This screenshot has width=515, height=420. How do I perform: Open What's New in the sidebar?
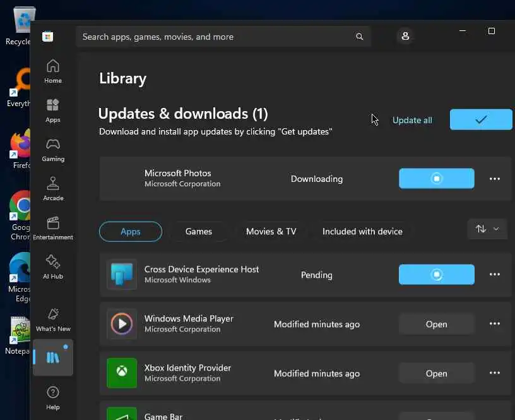(x=53, y=320)
